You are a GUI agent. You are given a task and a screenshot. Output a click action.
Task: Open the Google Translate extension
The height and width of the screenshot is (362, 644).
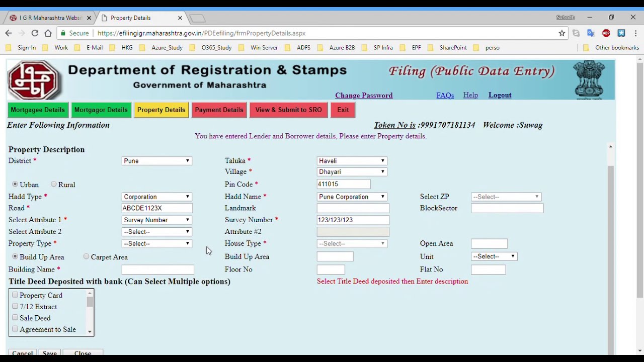(x=591, y=33)
